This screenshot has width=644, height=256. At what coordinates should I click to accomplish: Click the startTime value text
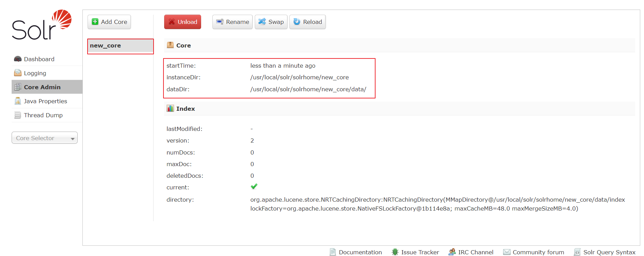(283, 66)
